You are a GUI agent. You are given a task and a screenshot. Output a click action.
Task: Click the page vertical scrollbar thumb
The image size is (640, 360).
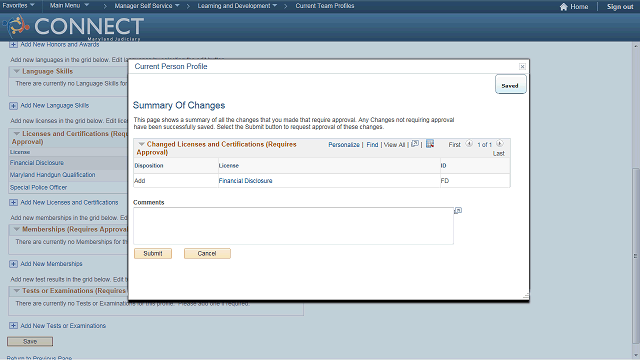pos(636,256)
